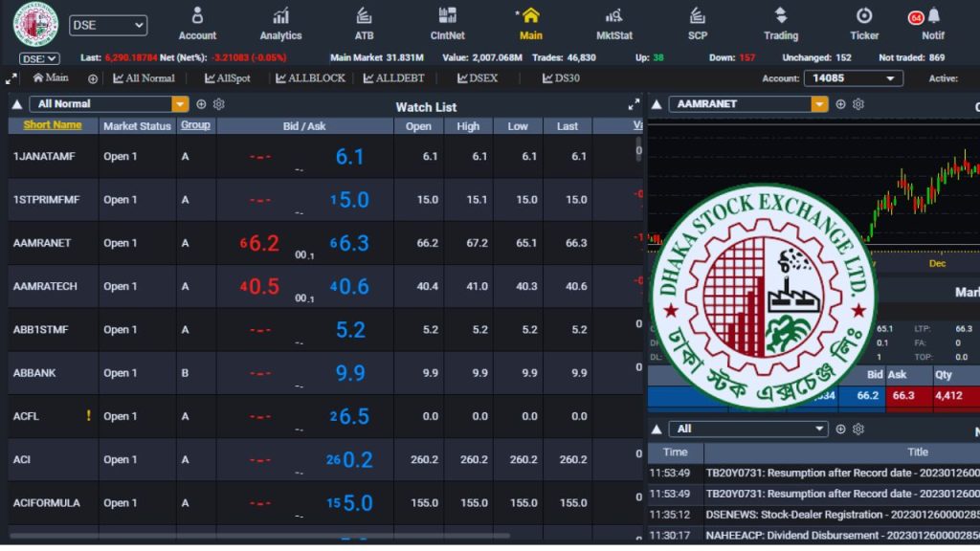
Task: Open the SCP section
Action: 698,23
